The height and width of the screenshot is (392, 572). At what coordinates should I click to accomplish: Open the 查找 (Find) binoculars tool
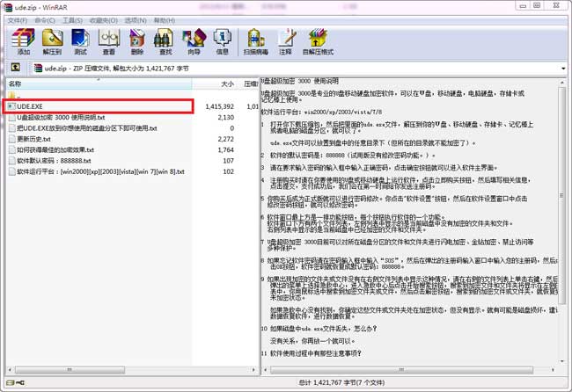pos(165,41)
